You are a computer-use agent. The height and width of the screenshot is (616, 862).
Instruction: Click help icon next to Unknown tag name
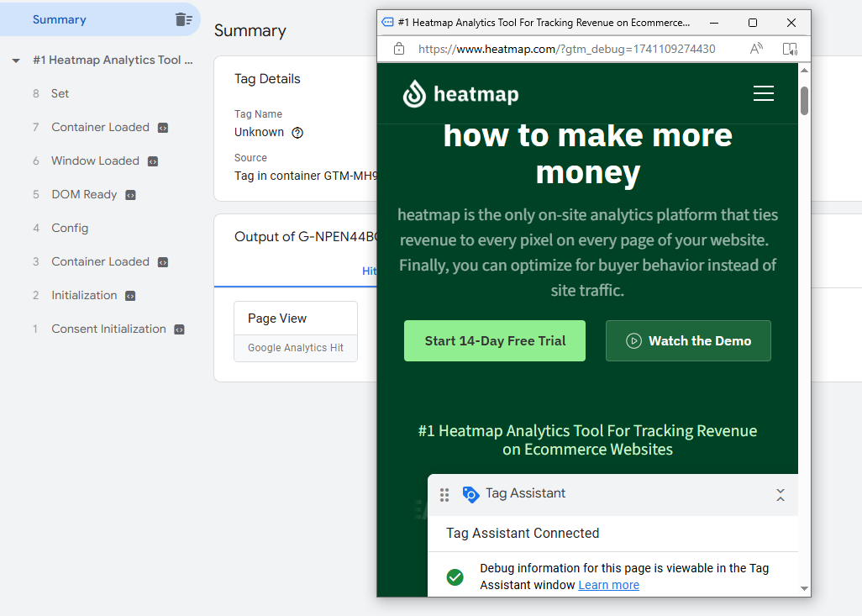point(297,133)
